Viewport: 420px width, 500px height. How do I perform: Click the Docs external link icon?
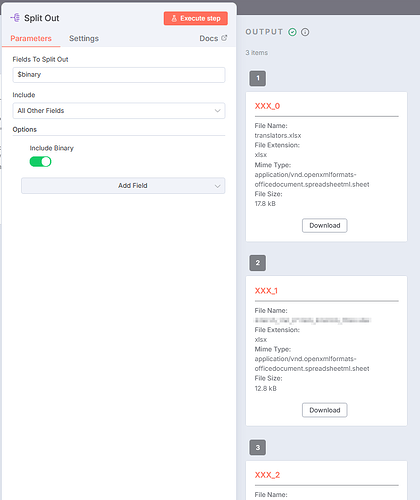pyautogui.click(x=224, y=38)
